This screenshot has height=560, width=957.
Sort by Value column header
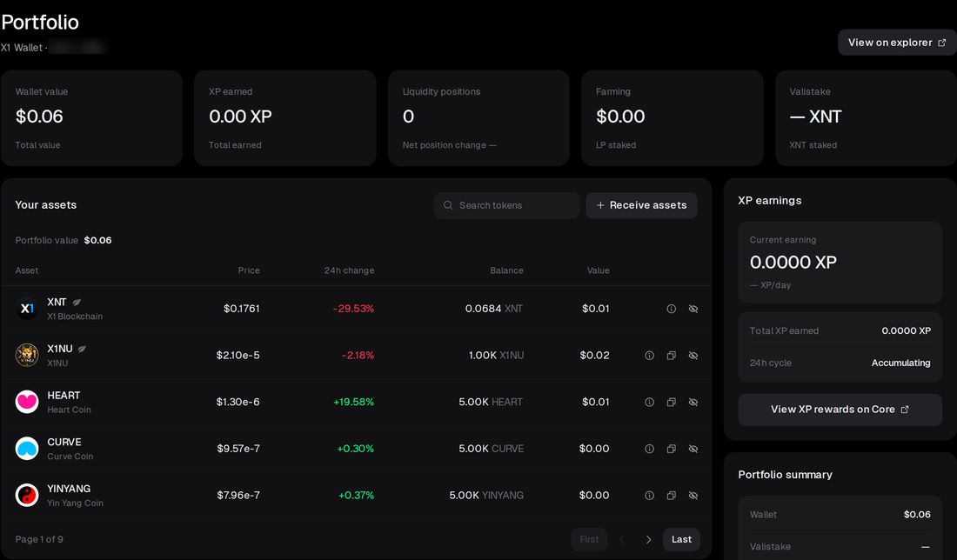pos(599,270)
